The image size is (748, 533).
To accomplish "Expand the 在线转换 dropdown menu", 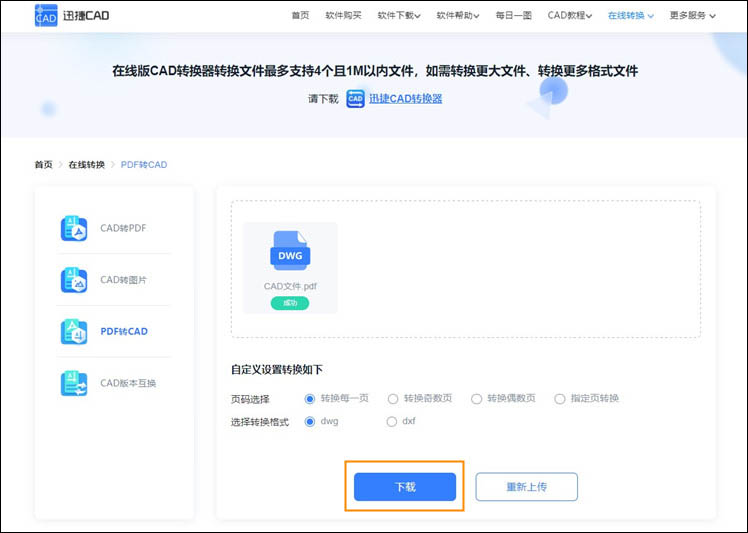I will (631, 16).
